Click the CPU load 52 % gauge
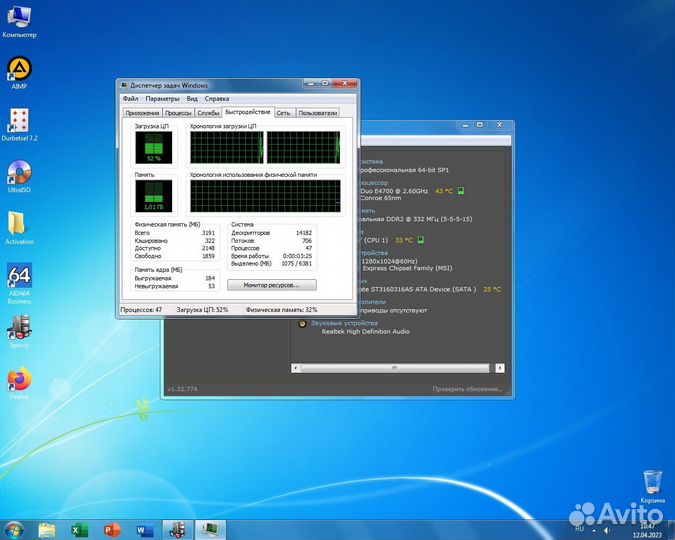The width and height of the screenshot is (675, 540). point(154,148)
